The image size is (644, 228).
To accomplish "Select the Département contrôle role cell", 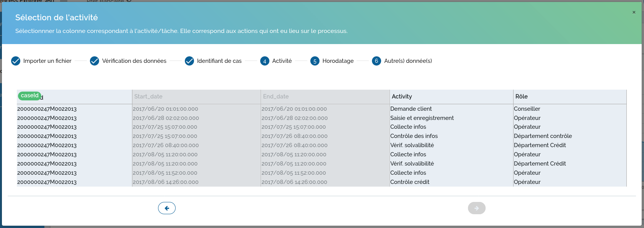I will [x=543, y=136].
